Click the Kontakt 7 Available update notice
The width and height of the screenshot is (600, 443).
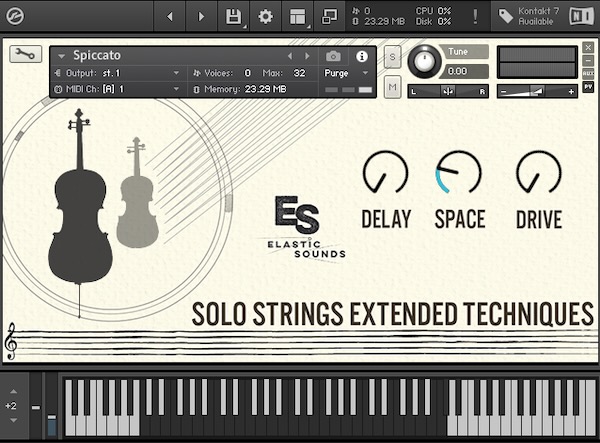click(535, 16)
